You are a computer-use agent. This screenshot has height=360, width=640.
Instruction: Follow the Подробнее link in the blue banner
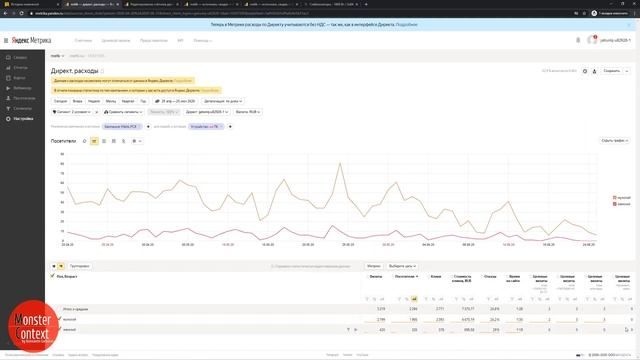(407, 25)
